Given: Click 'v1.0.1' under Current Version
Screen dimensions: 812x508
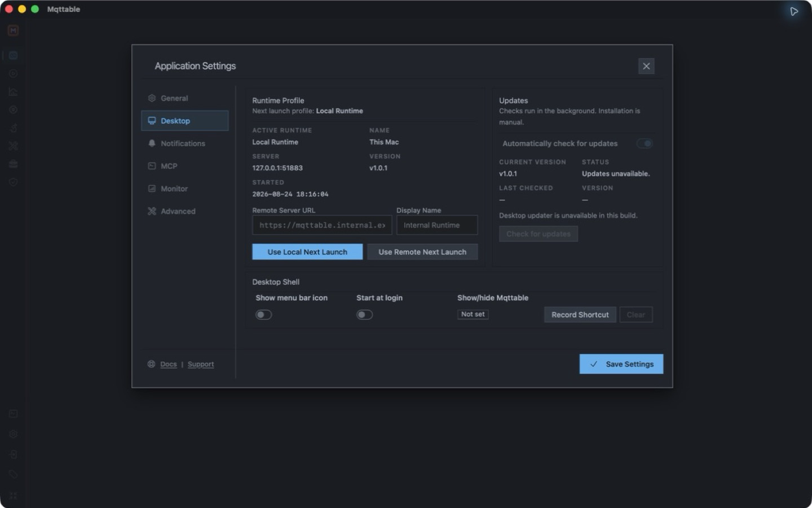Looking at the screenshot, I should pyautogui.click(x=508, y=173).
